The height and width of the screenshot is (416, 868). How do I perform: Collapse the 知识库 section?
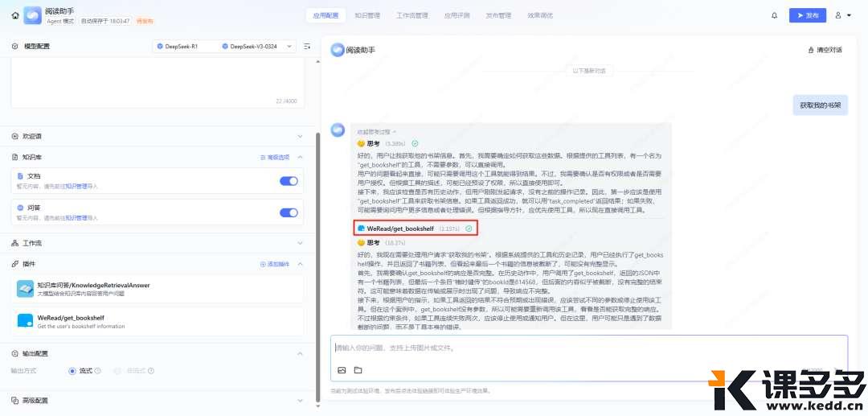pyautogui.click(x=300, y=158)
